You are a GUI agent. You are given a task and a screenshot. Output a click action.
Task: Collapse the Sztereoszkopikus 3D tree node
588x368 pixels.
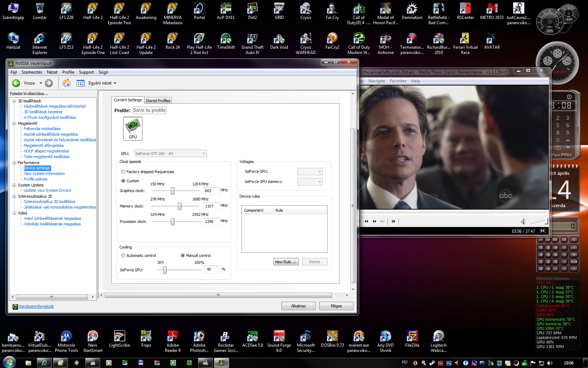[x=14, y=196]
